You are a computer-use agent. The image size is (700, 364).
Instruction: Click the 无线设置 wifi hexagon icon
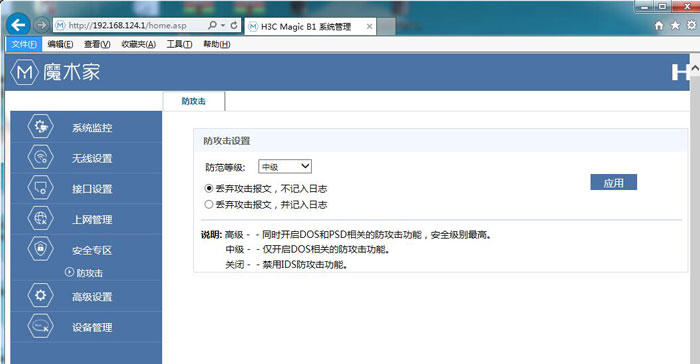[x=41, y=158]
